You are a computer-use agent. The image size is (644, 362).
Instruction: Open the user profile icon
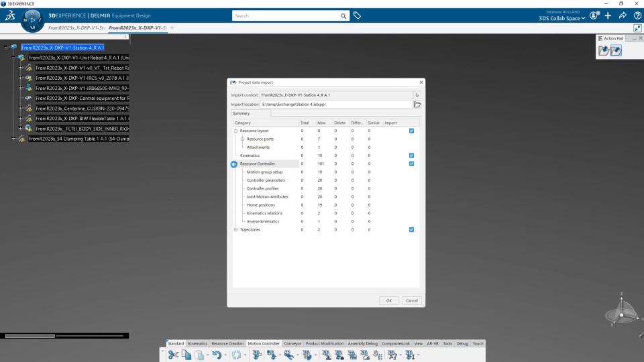[594, 15]
